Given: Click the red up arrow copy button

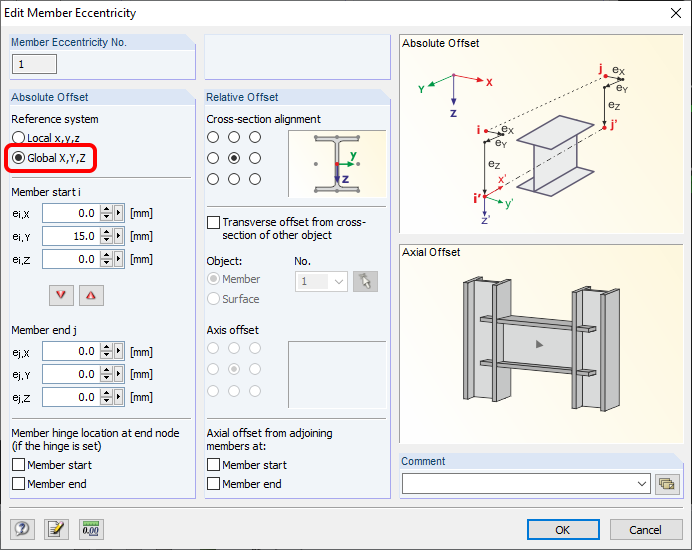Looking at the screenshot, I should click(91, 295).
